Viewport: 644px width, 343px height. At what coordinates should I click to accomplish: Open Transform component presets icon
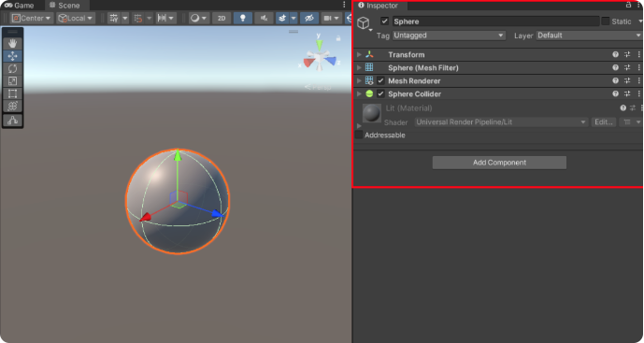(x=627, y=54)
